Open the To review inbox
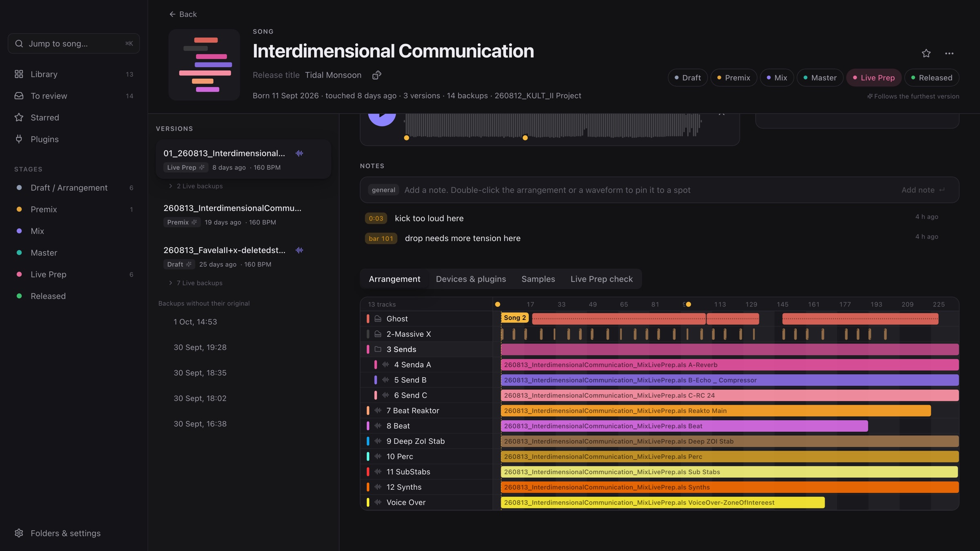Screen dimensions: 980x551 [x=74, y=96]
